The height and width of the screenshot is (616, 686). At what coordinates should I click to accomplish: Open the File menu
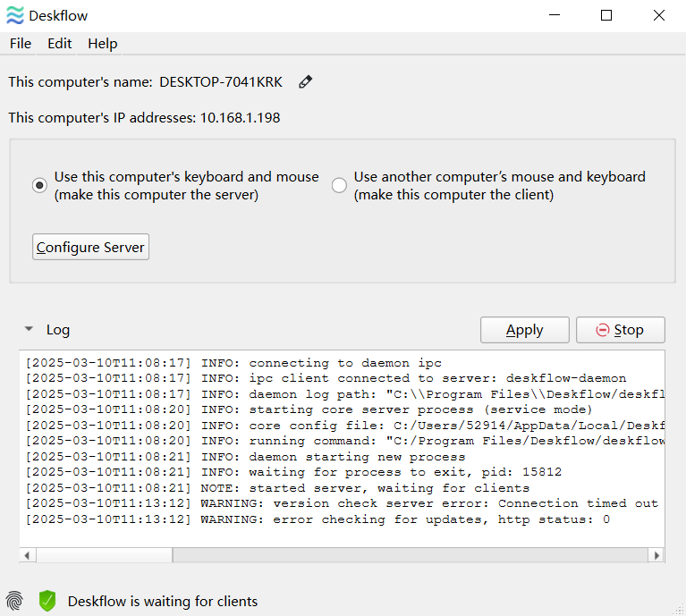[21, 44]
